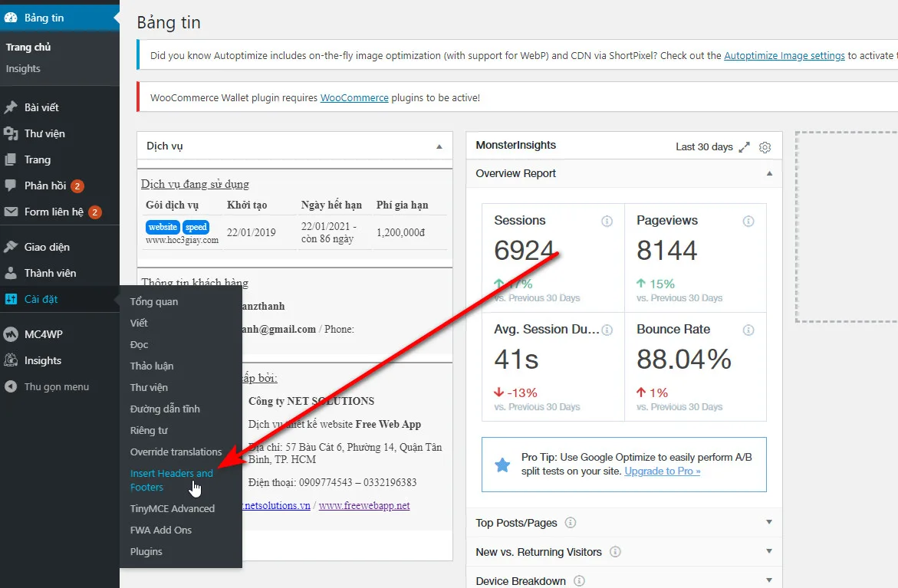Click the Bài viết pin icon
898x588 pixels.
11,107
